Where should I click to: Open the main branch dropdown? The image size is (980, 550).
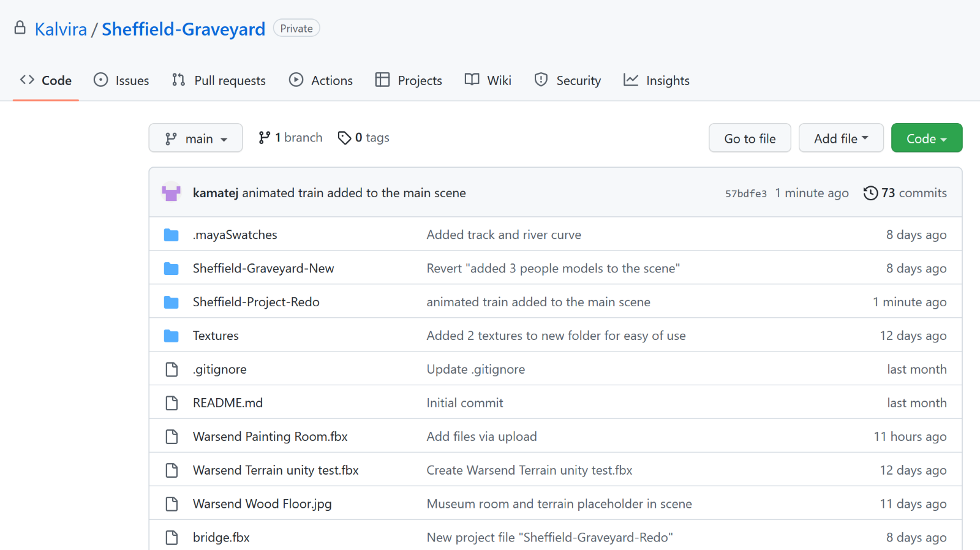[x=195, y=138]
